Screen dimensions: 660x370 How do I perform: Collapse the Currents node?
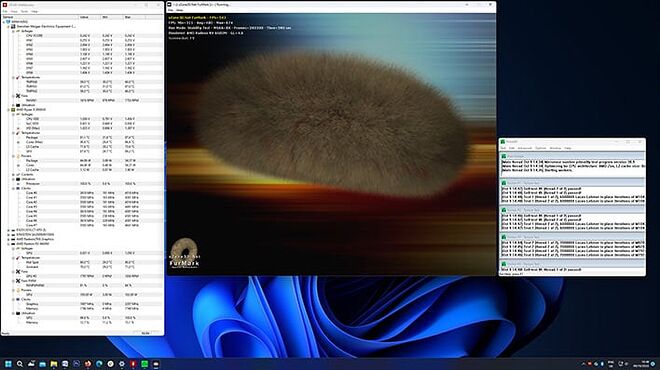click(13, 174)
